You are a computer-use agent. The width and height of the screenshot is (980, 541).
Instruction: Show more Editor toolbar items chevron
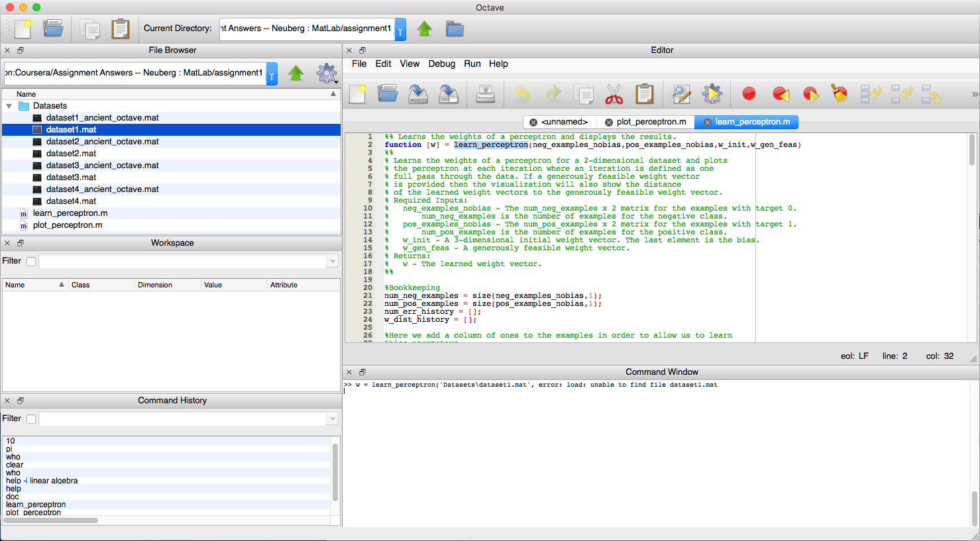point(975,94)
